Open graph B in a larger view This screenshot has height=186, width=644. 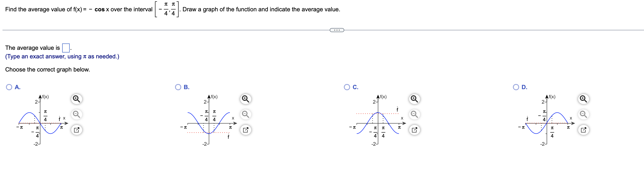[245, 130]
